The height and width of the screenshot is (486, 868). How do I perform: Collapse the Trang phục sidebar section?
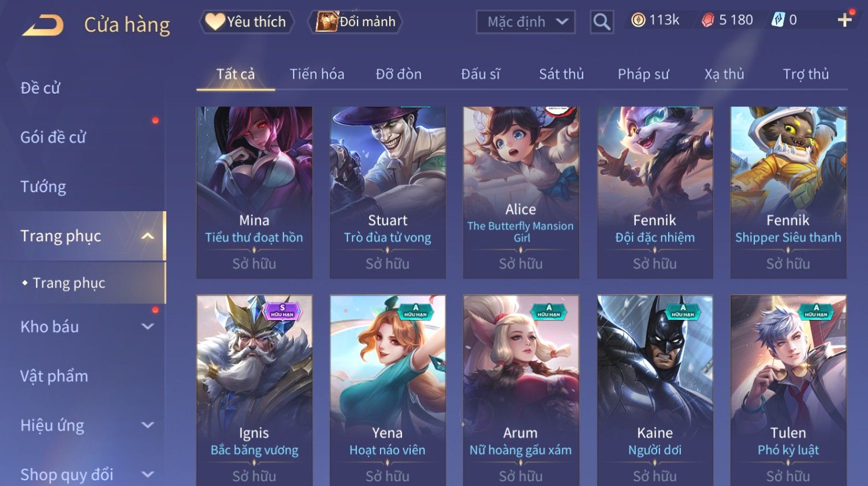click(x=147, y=236)
